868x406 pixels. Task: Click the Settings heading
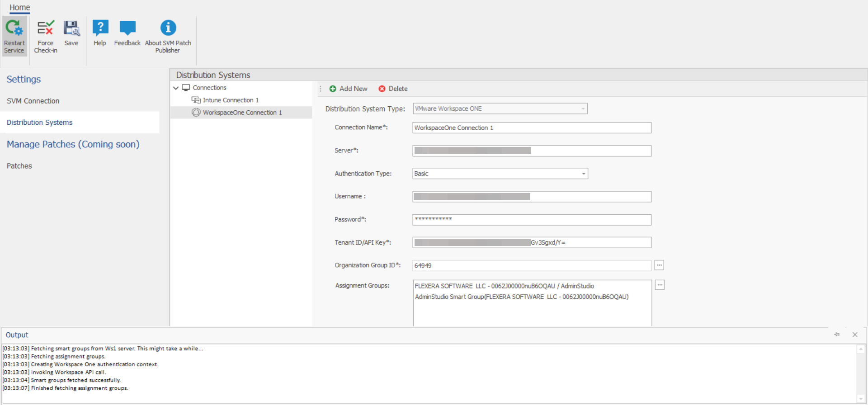point(24,79)
